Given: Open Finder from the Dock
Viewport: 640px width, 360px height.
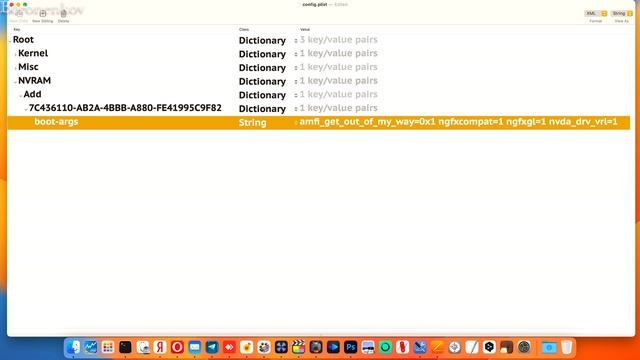Looking at the screenshot, I should pos(73,347).
